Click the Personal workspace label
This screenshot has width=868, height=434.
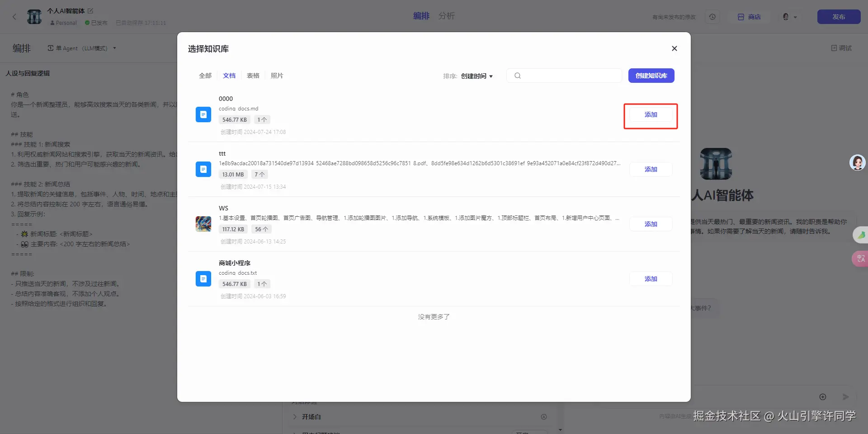[64, 23]
